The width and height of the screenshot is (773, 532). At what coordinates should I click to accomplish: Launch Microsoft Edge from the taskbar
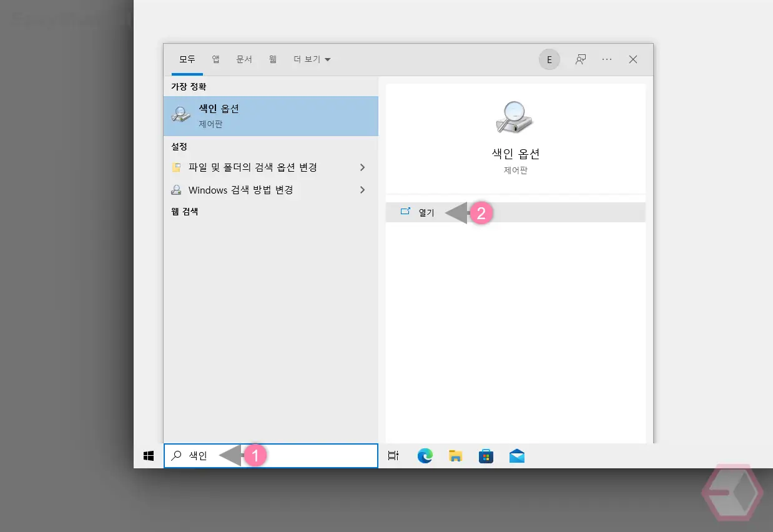[x=425, y=456]
